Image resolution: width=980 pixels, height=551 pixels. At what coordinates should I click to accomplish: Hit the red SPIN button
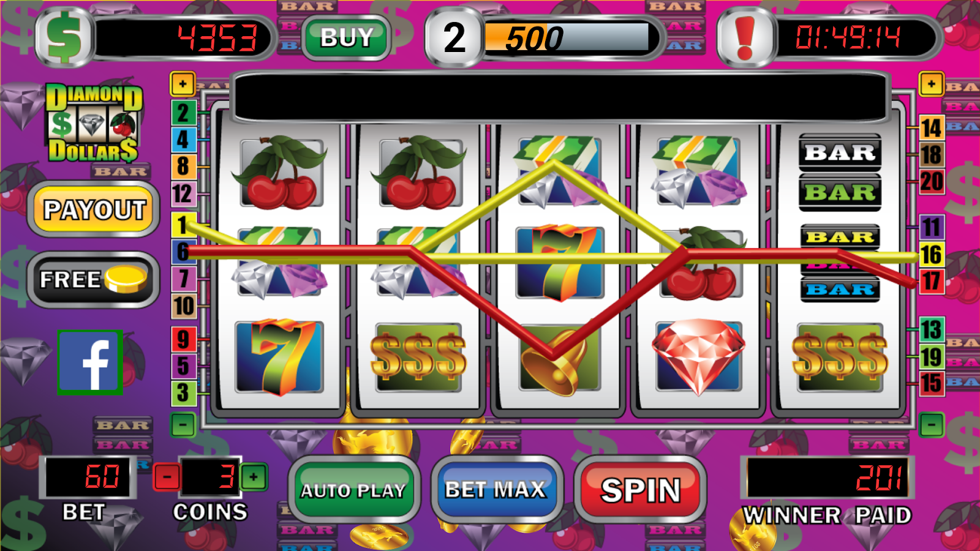coord(641,490)
